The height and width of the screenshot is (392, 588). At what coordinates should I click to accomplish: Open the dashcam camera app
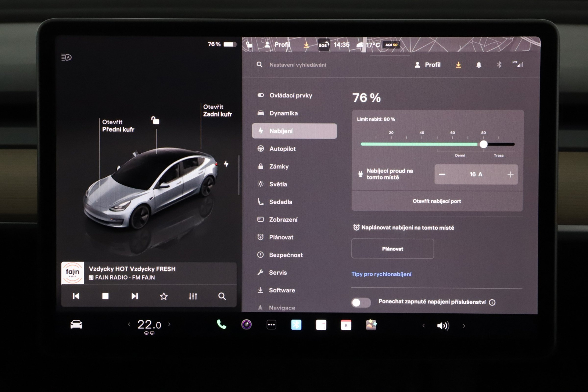coord(246,324)
